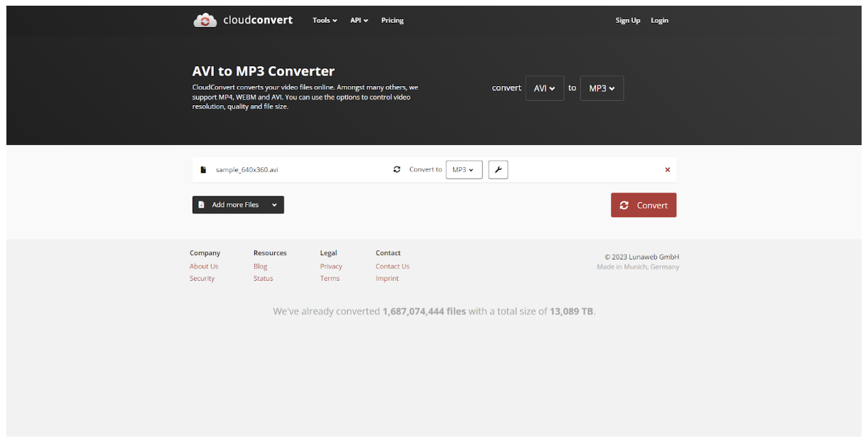Expand the Add more Files dropdown arrow
Screen dimensions: 868x438
pos(275,205)
